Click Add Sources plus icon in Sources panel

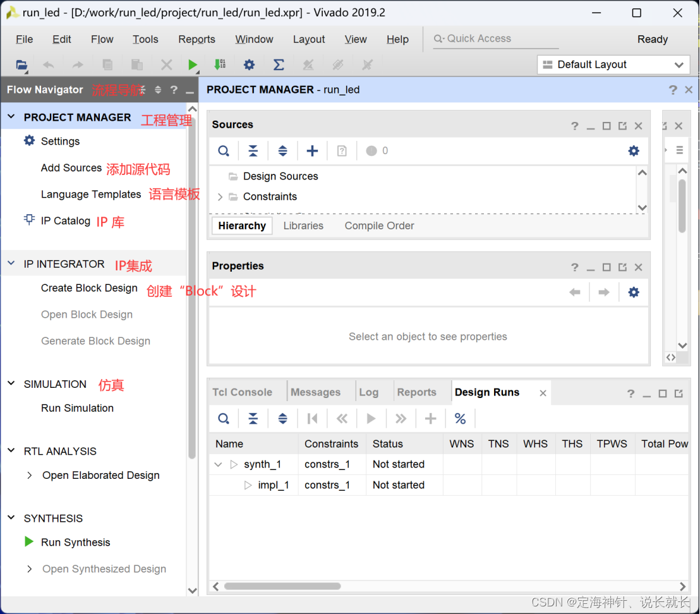tap(312, 151)
